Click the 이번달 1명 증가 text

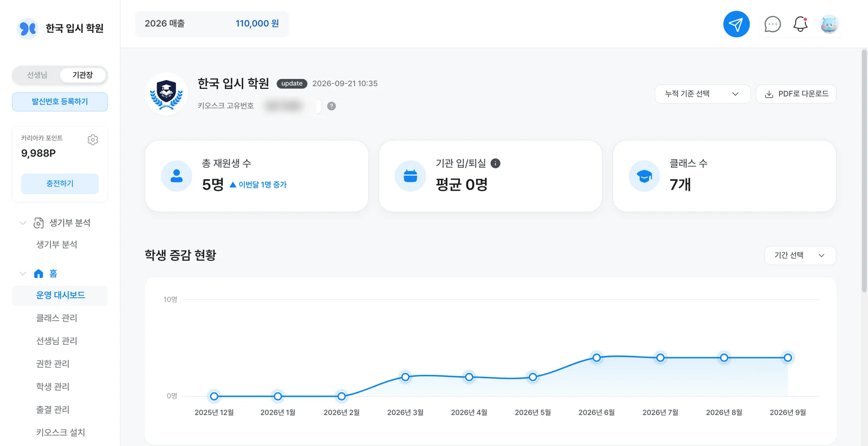pos(263,185)
